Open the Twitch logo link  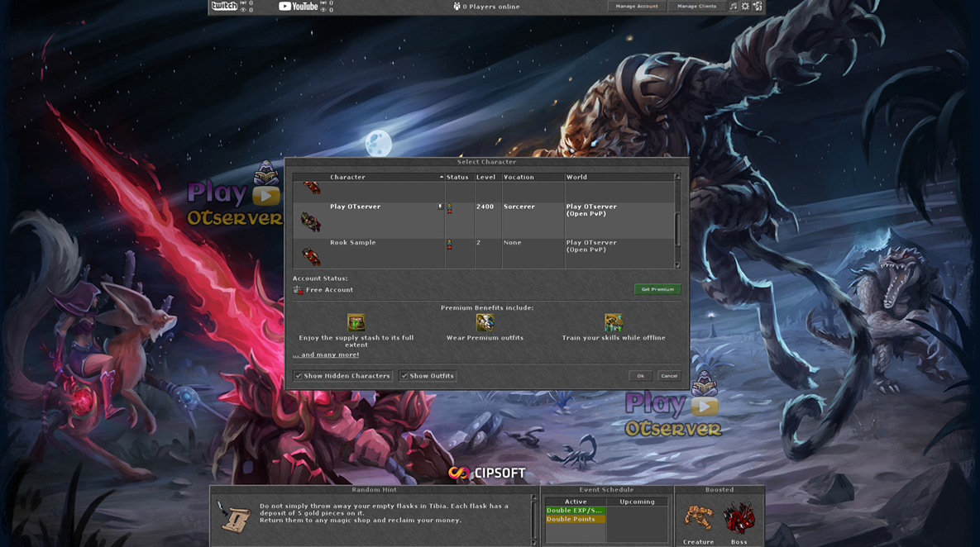[224, 7]
